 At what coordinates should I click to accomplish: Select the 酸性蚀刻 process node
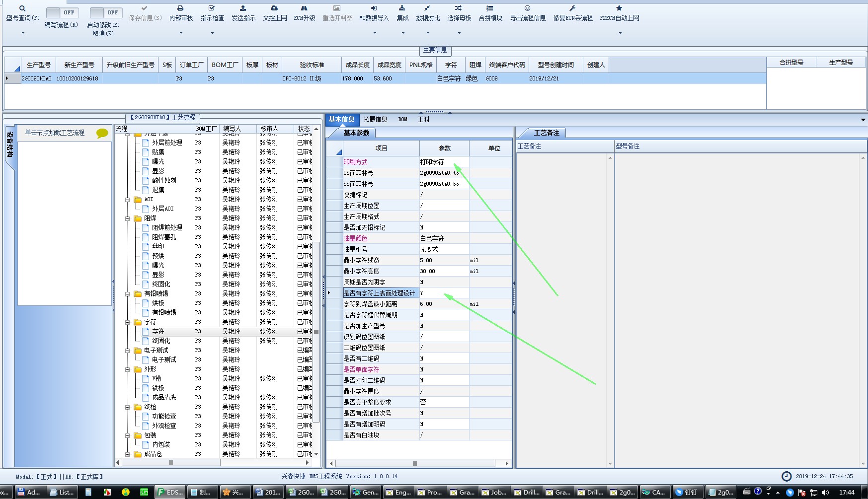(x=164, y=180)
